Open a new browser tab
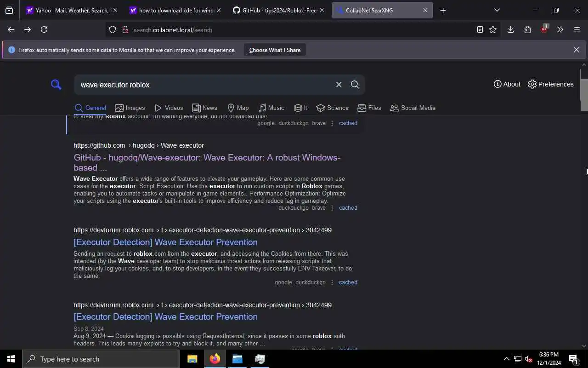The width and height of the screenshot is (588, 368). point(443,10)
